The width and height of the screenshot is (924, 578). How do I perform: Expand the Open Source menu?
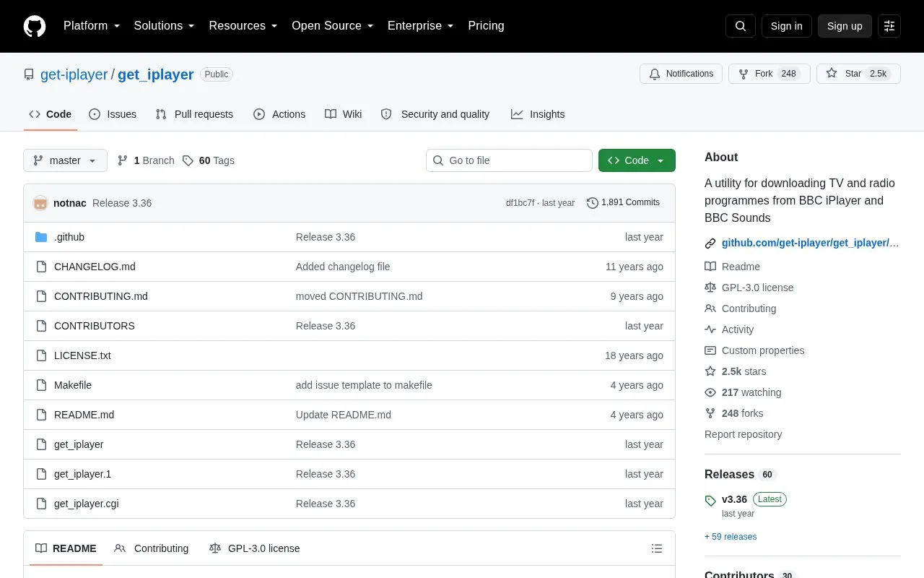pos(333,26)
